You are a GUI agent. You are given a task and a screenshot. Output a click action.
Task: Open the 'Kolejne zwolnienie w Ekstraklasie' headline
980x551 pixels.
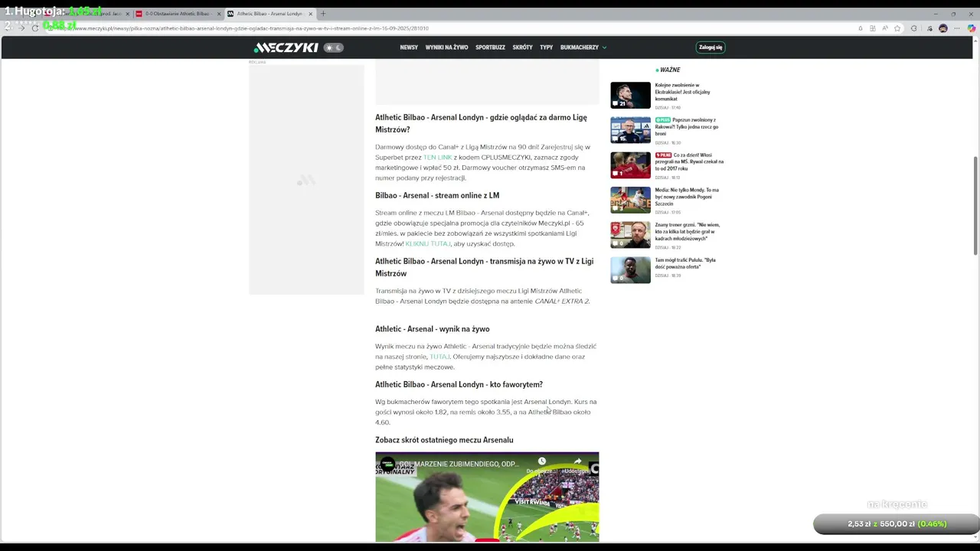click(x=682, y=92)
